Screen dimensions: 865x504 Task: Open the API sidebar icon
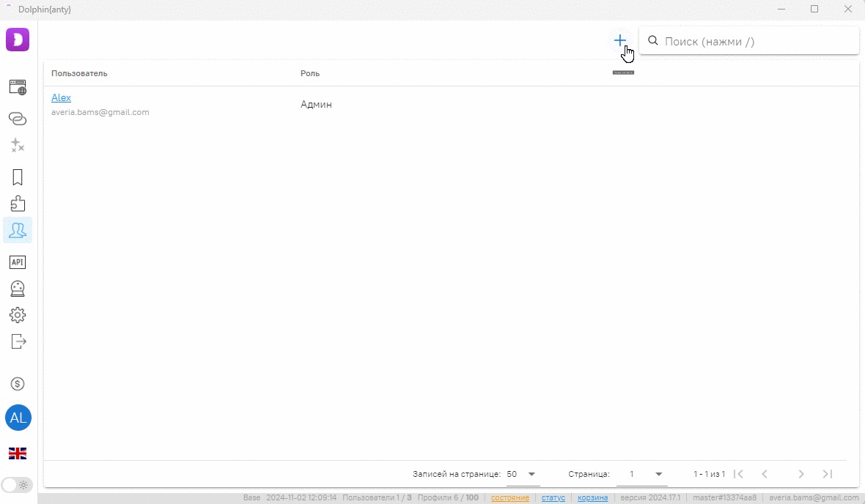[x=18, y=262]
